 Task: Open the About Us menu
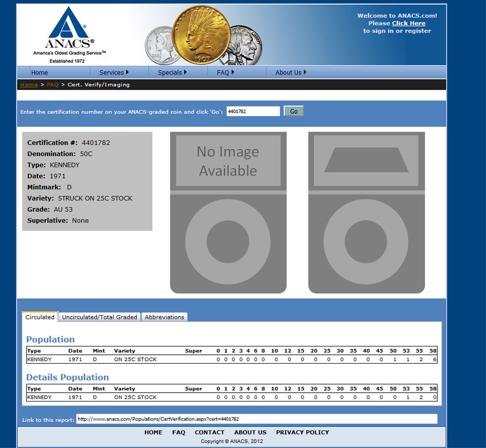click(x=288, y=73)
